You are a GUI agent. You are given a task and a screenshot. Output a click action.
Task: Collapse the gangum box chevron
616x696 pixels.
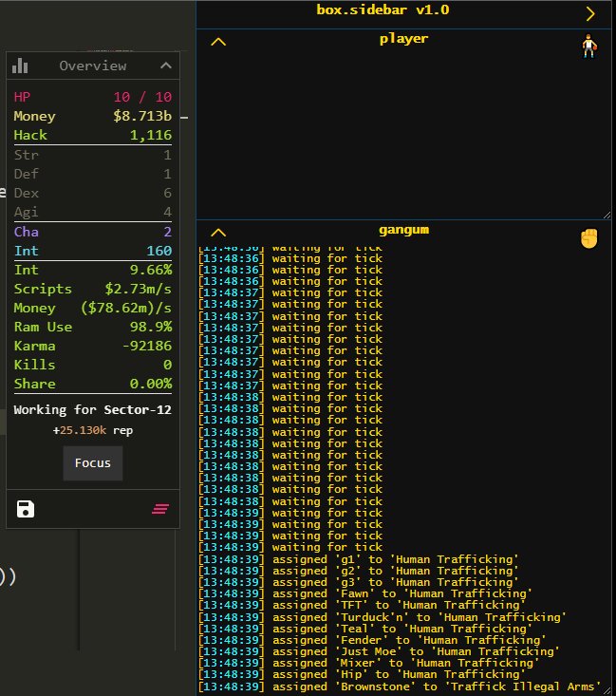(218, 233)
